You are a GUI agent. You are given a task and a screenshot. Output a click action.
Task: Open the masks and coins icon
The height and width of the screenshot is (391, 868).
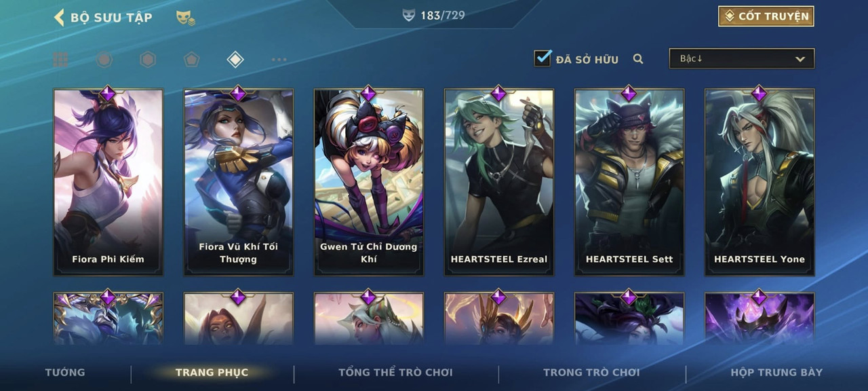coord(186,18)
